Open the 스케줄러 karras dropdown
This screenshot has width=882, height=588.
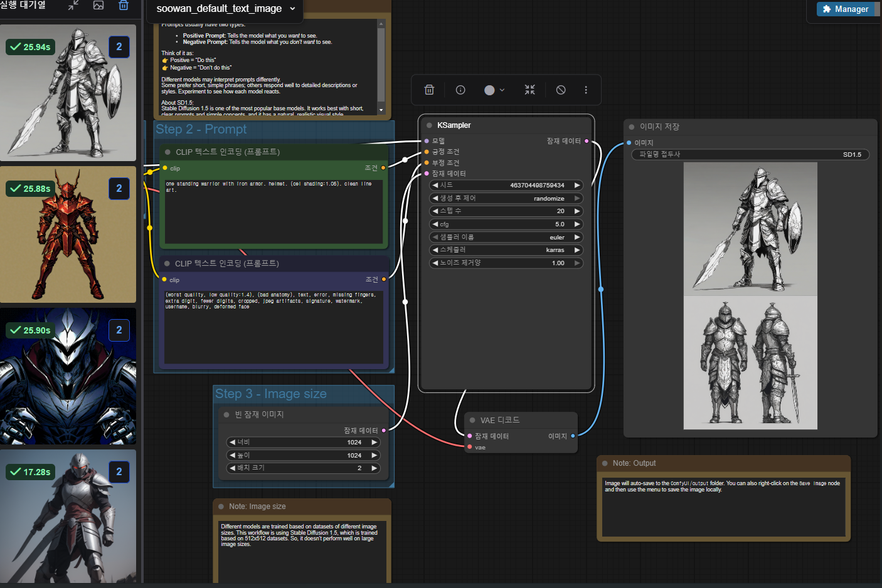click(506, 250)
